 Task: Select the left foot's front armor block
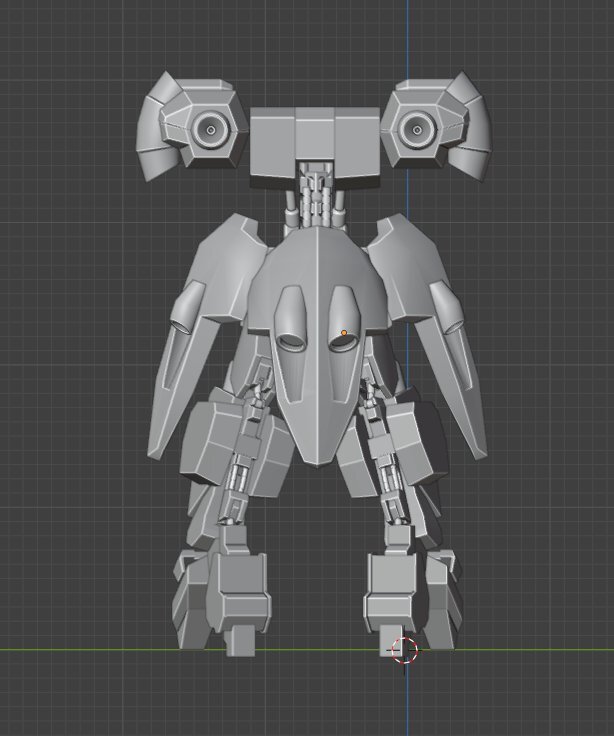(239, 594)
